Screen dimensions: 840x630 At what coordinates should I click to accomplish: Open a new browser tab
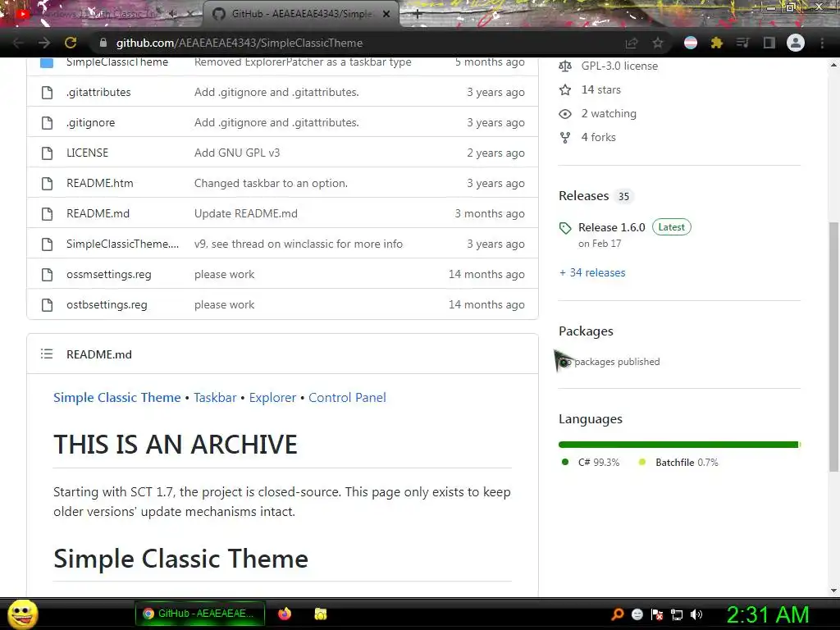(418, 14)
